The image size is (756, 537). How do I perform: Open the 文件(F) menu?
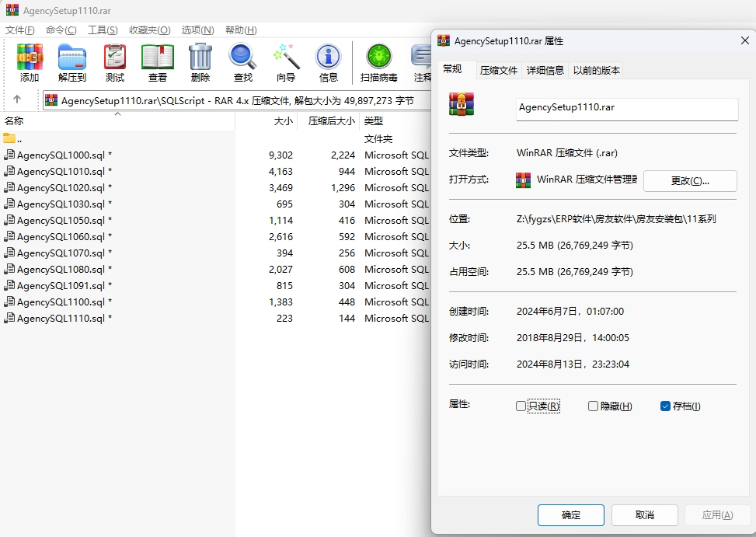pyautogui.click(x=19, y=30)
